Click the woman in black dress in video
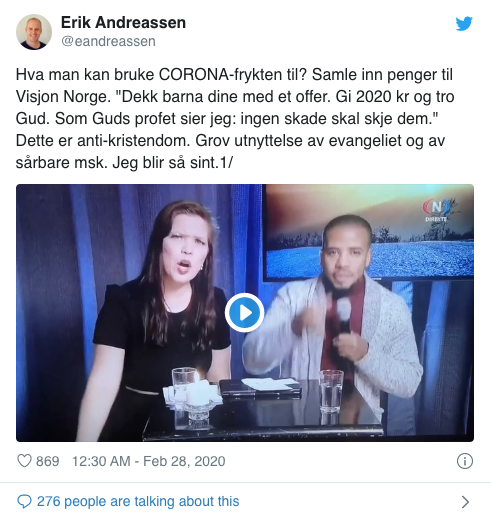The height and width of the screenshot is (517, 491). pyautogui.click(x=157, y=320)
